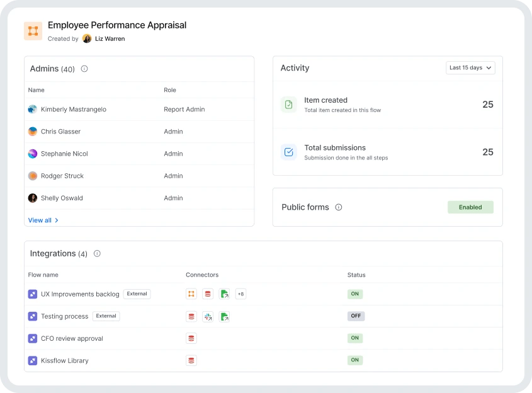Click the Total submissions checkmark icon
The height and width of the screenshot is (393, 532).
click(x=289, y=152)
